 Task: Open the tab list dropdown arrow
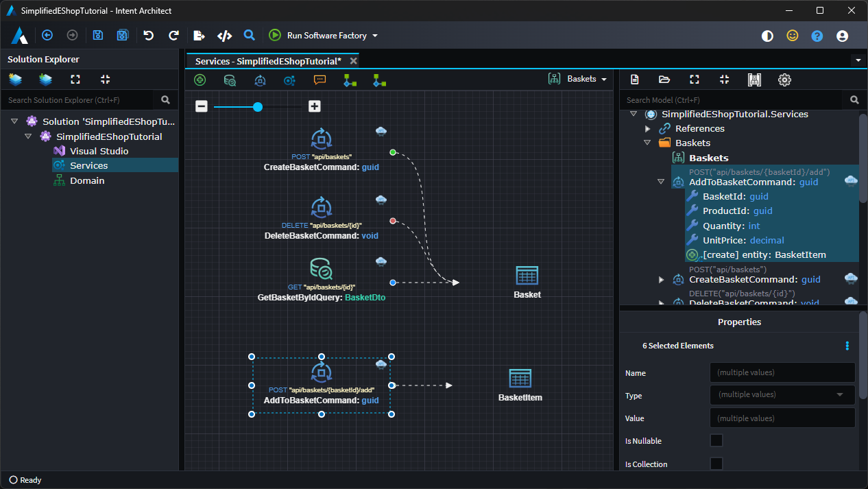(858, 60)
